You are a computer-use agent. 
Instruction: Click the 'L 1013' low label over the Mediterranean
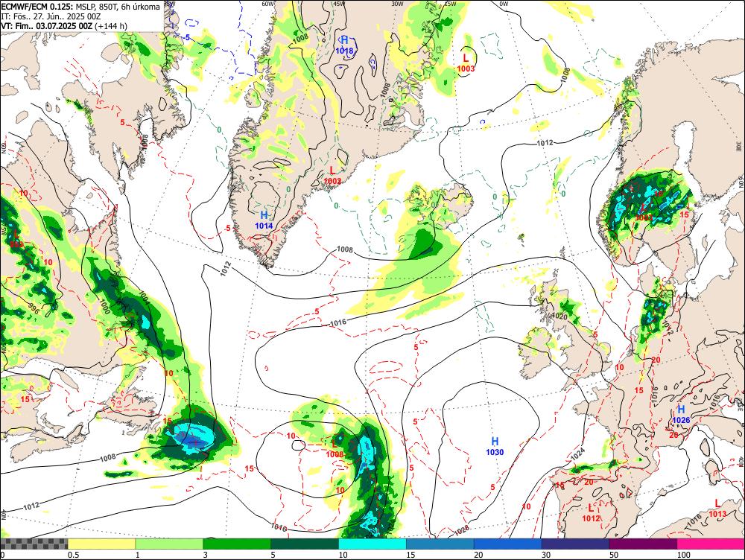[x=717, y=509]
